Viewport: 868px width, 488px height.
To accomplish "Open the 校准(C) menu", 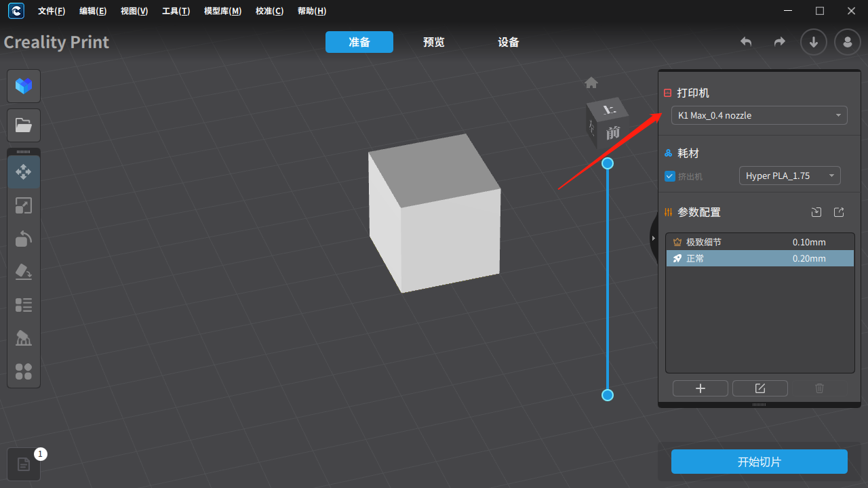I will (269, 12).
